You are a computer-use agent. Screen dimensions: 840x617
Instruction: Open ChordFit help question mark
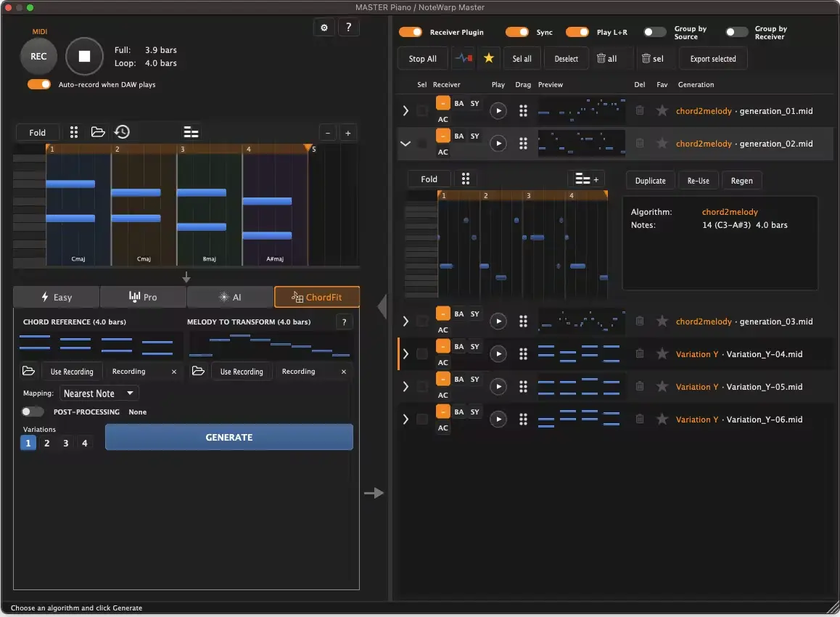pos(345,322)
